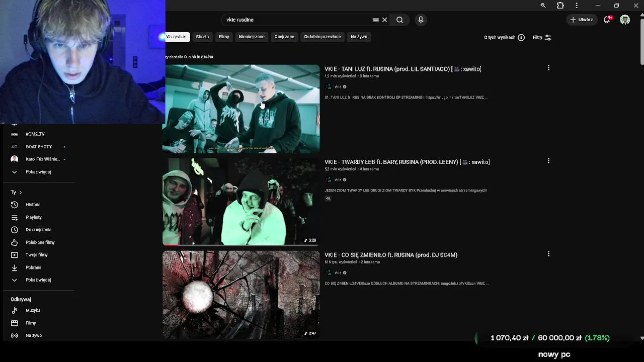Open options menu for TWARDY ŁEB video

(548, 161)
